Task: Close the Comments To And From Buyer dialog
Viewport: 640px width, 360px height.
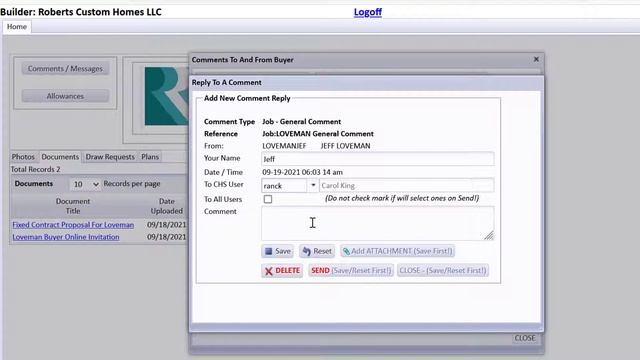Action: (x=536, y=60)
